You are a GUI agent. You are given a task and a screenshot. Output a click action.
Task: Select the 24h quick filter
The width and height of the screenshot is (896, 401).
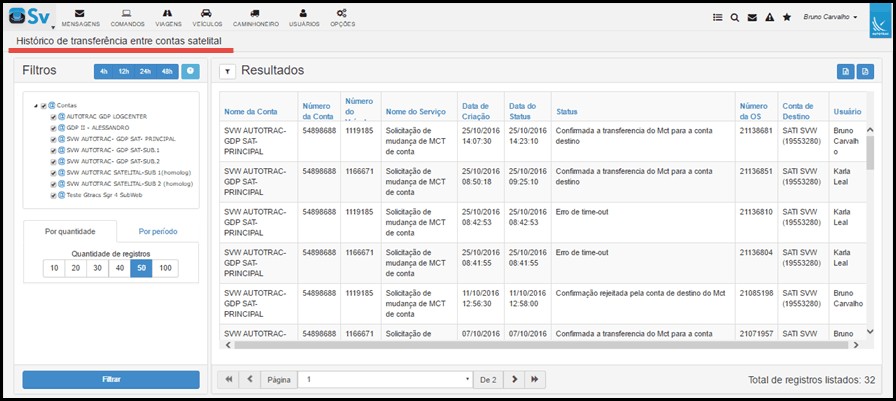pyautogui.click(x=145, y=71)
